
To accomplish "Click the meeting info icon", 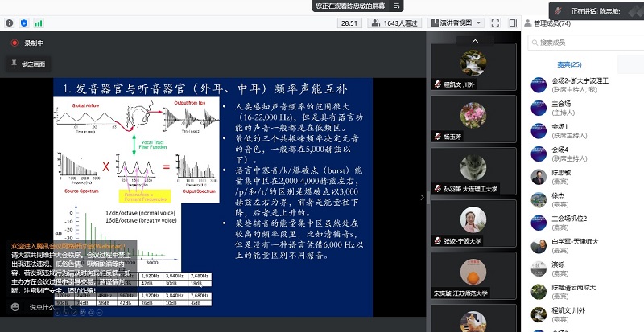I will coord(7,23).
